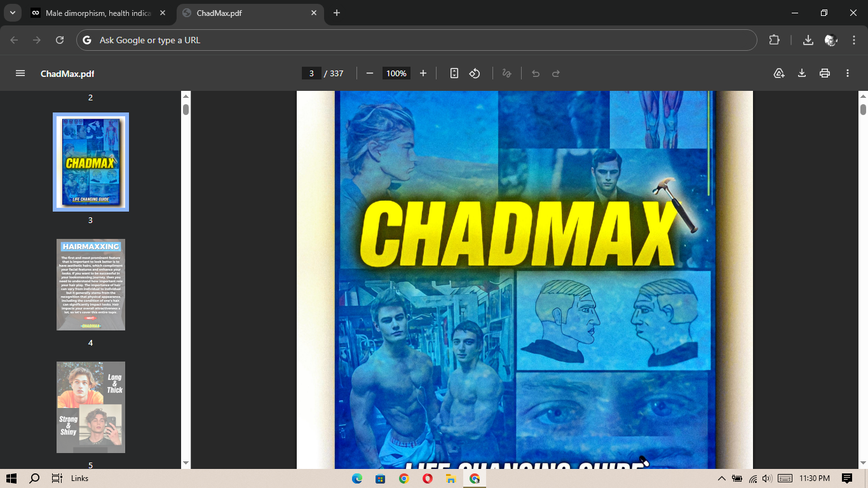Image resolution: width=868 pixels, height=488 pixels.
Task: Save the PDF to Google Drive
Action: pyautogui.click(x=779, y=73)
